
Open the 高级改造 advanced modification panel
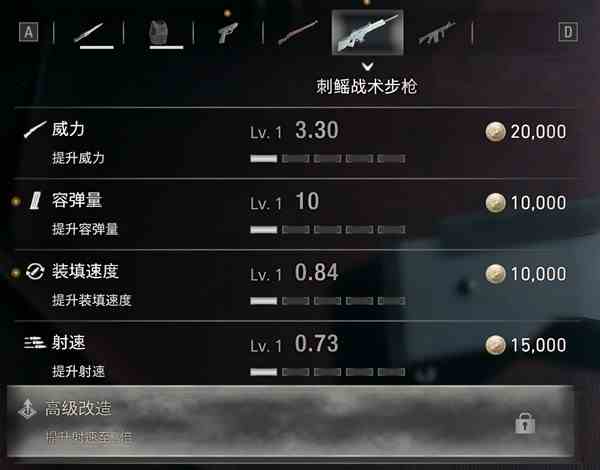[291, 421]
